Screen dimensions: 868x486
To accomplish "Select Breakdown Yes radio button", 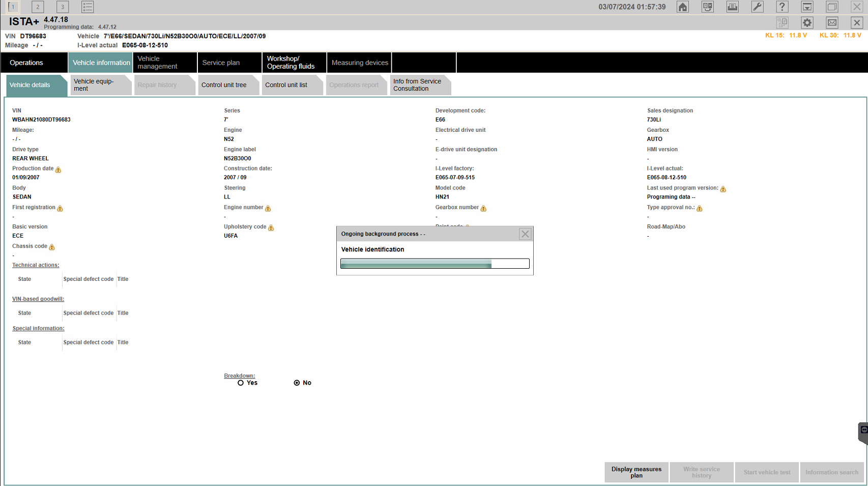I will pyautogui.click(x=241, y=383).
